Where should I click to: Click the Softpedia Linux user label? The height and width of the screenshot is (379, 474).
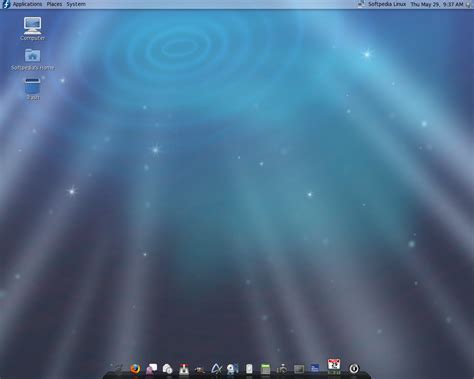coord(387,4)
